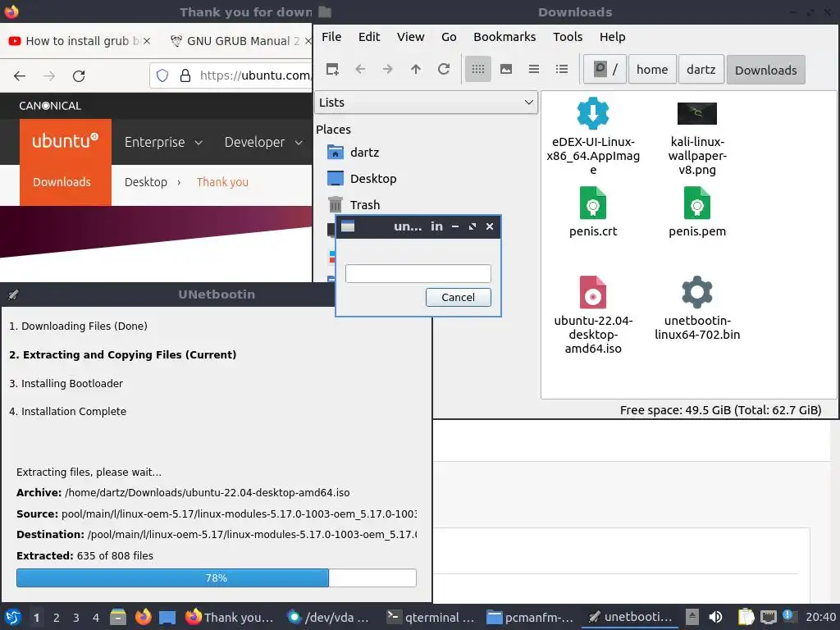Click the ubuntu logo on the webpage

(66, 140)
